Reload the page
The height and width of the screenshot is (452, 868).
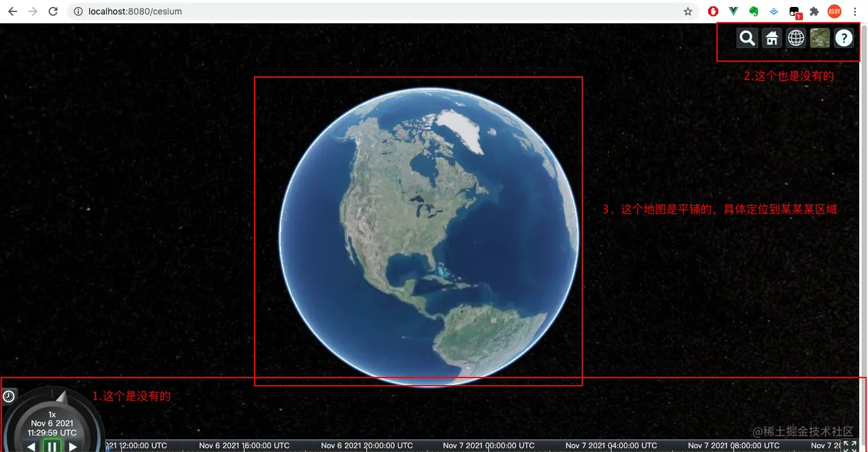coord(53,11)
